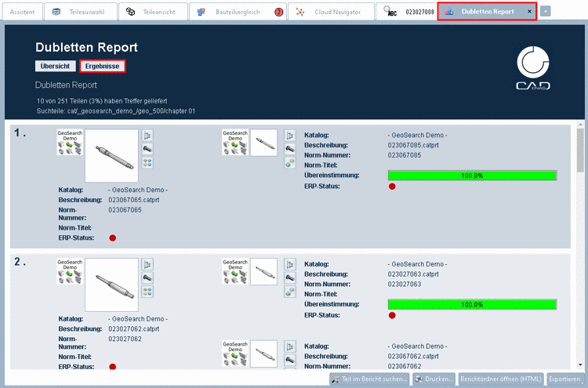Click description text 023067065.catprt

[x=134, y=200]
